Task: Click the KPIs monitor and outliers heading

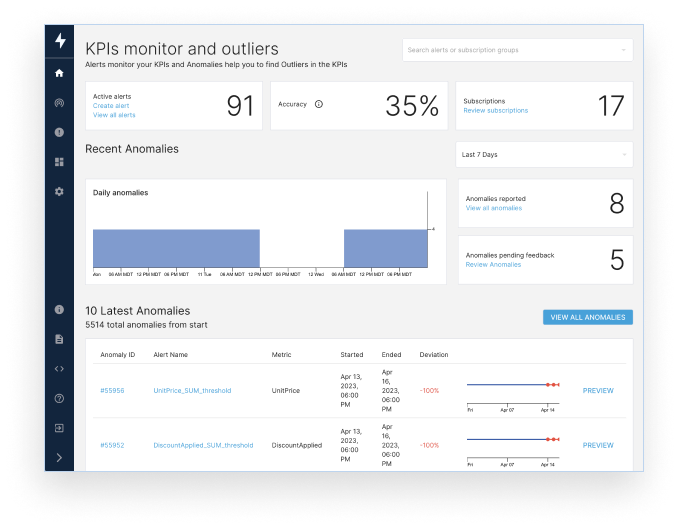Action: pos(182,49)
